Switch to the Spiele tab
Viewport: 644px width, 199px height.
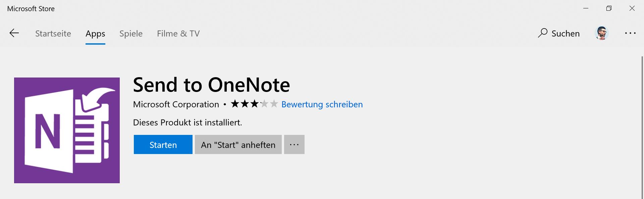pyautogui.click(x=131, y=34)
